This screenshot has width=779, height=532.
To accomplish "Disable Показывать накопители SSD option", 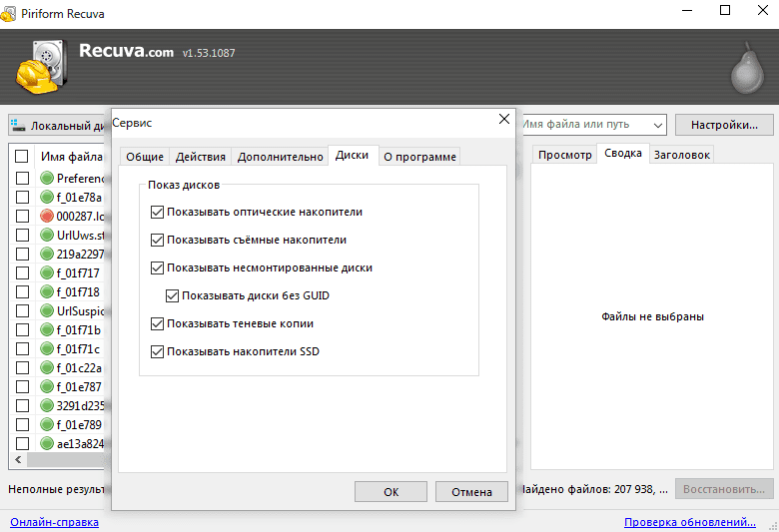I will [157, 351].
